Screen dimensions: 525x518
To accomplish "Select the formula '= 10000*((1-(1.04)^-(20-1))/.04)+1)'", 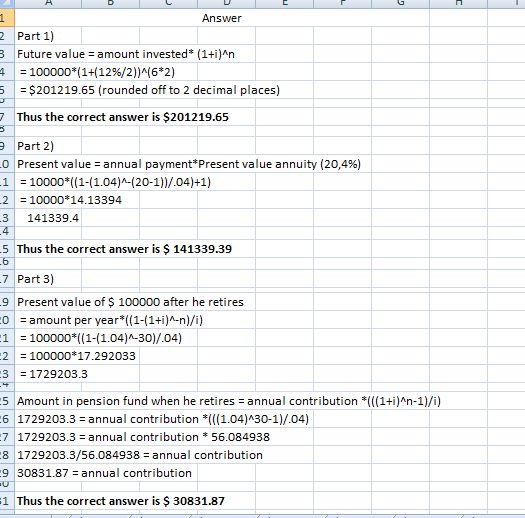I will point(115,182).
